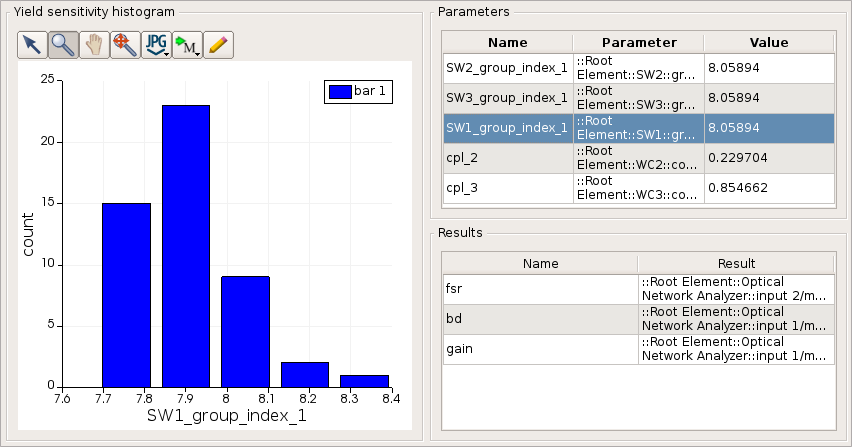Click the tallest histogram bar near 7.9
The height and width of the screenshot is (447, 852).
pos(186,246)
